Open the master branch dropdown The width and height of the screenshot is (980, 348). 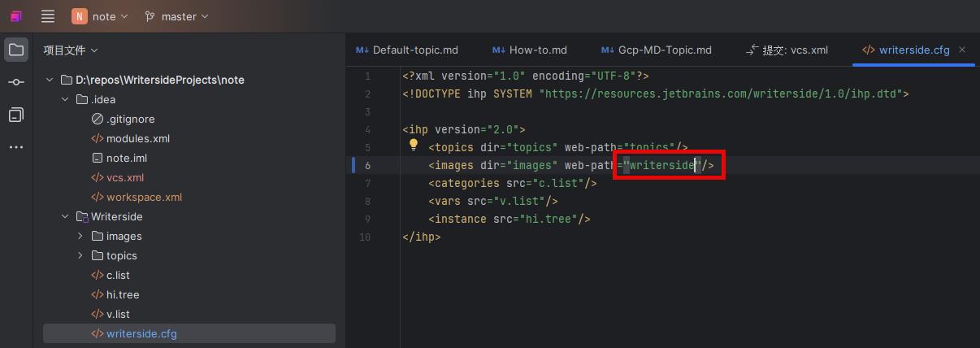(176, 16)
